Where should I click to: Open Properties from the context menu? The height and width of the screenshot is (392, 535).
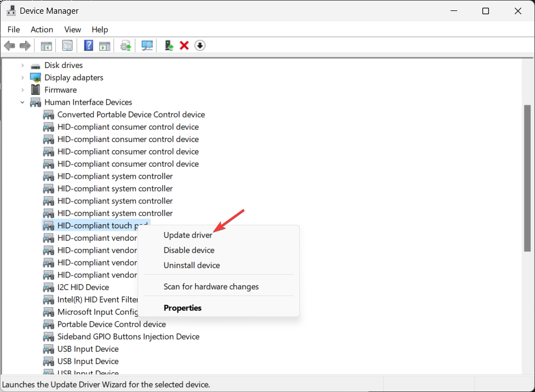[219, 308]
